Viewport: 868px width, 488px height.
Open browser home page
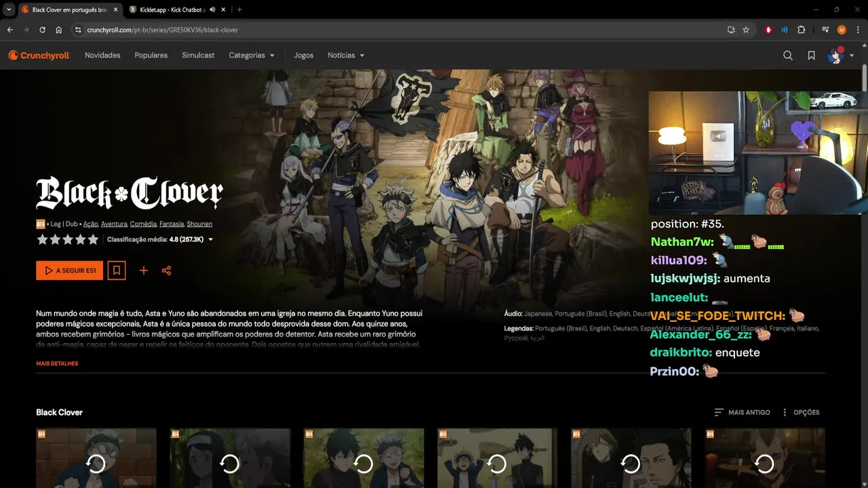click(59, 30)
